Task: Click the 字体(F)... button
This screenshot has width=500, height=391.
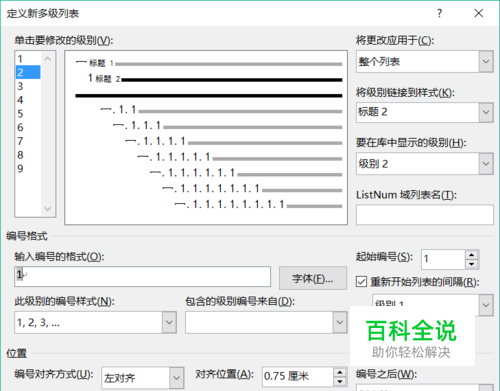Action: pos(313,278)
